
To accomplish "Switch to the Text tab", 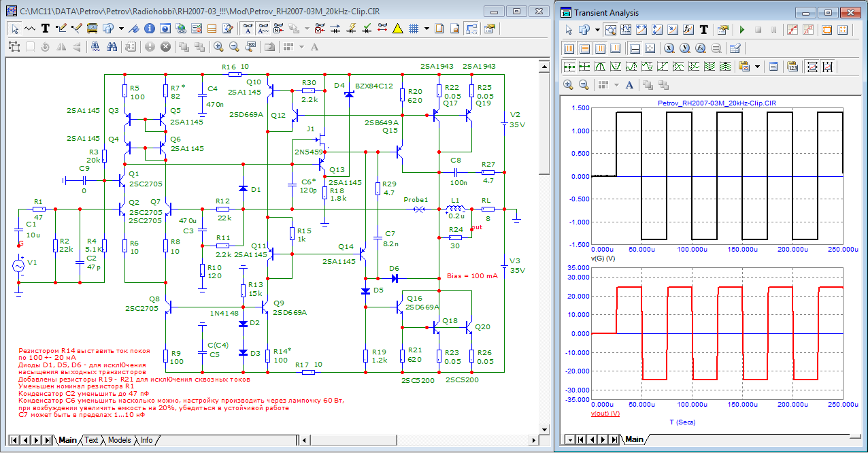I will [91, 440].
